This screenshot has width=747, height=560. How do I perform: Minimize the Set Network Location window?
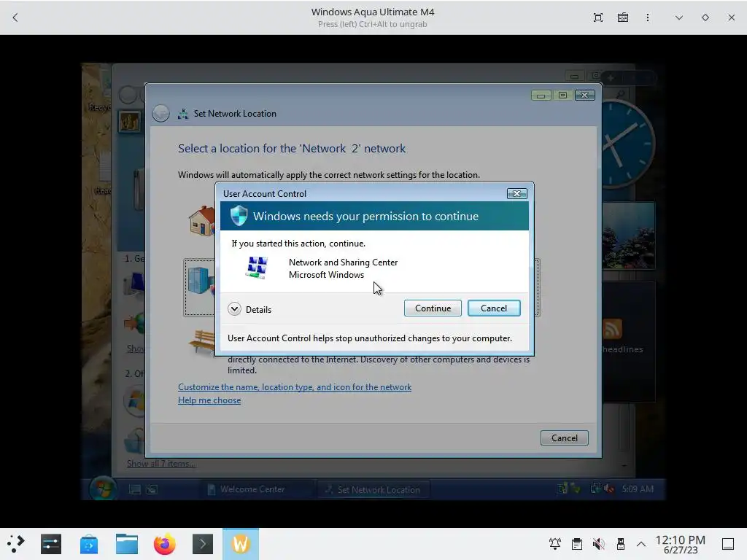[x=541, y=96]
